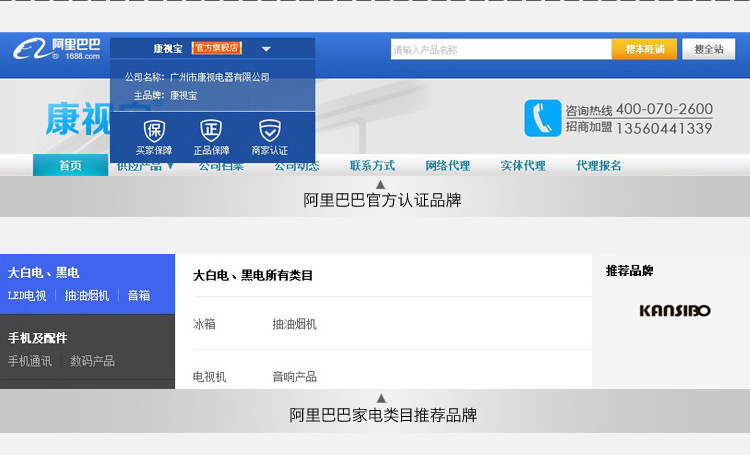Expand the 供应产品 menu arrow
The height and width of the screenshot is (455, 750).
170,166
